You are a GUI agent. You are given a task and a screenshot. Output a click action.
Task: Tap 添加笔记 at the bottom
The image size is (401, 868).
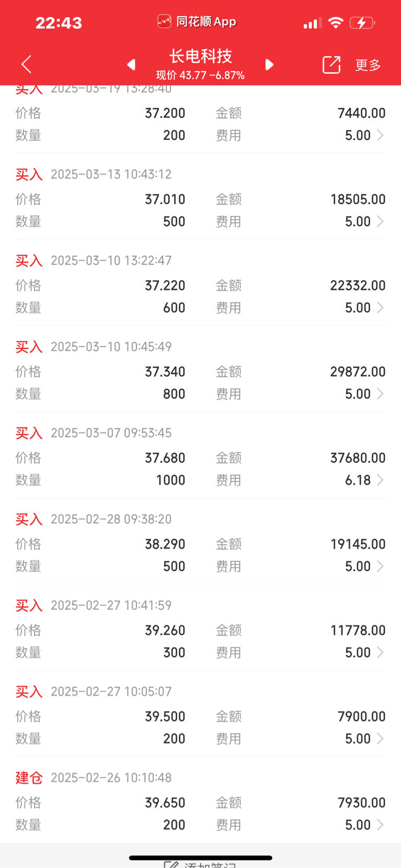(x=200, y=864)
